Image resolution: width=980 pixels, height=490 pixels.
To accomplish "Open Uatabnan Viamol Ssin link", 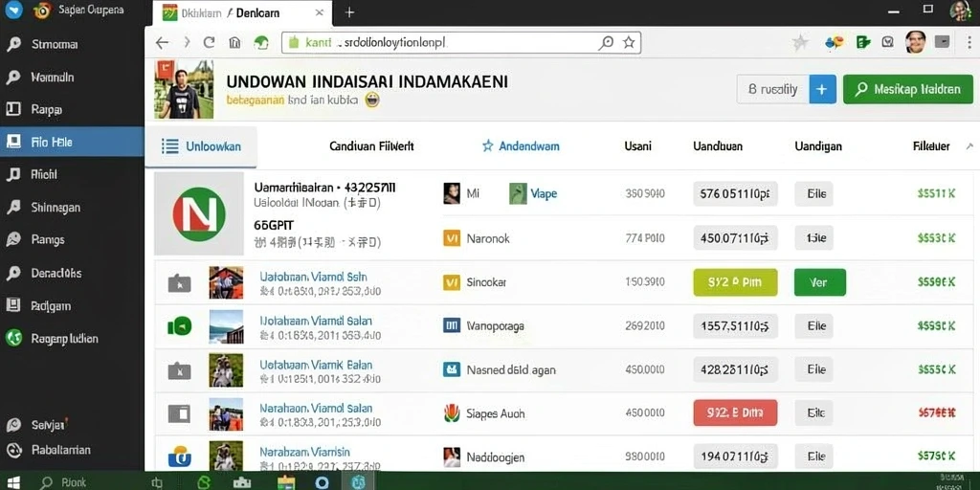I will [x=313, y=277].
